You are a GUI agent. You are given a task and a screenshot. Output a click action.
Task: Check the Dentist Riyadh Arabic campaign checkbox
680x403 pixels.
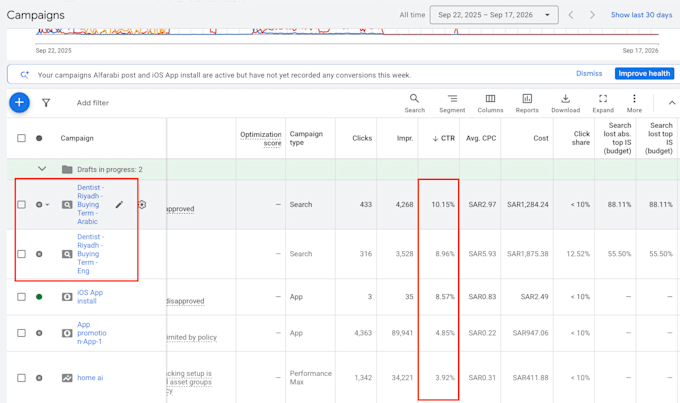(x=21, y=204)
